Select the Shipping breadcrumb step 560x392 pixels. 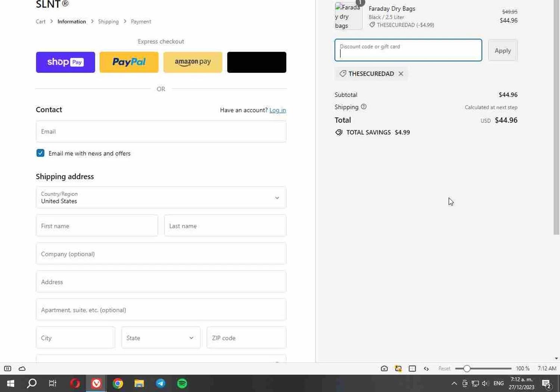coord(108,22)
